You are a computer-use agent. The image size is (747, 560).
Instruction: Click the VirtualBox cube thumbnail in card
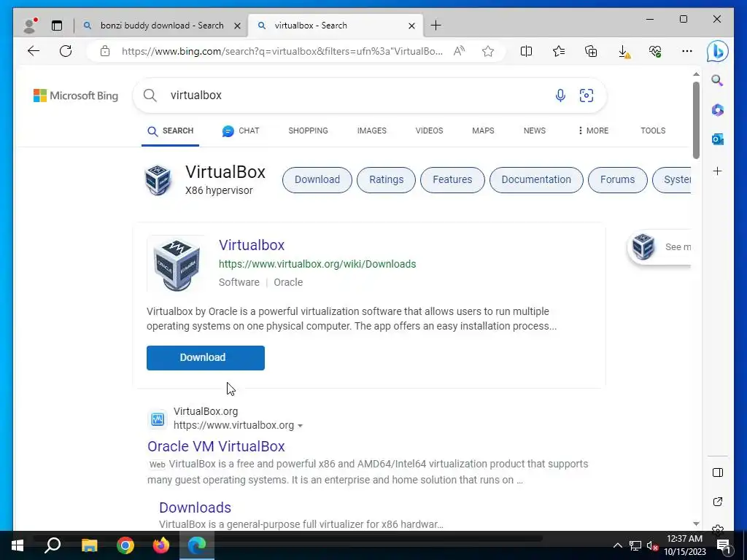pos(177,264)
